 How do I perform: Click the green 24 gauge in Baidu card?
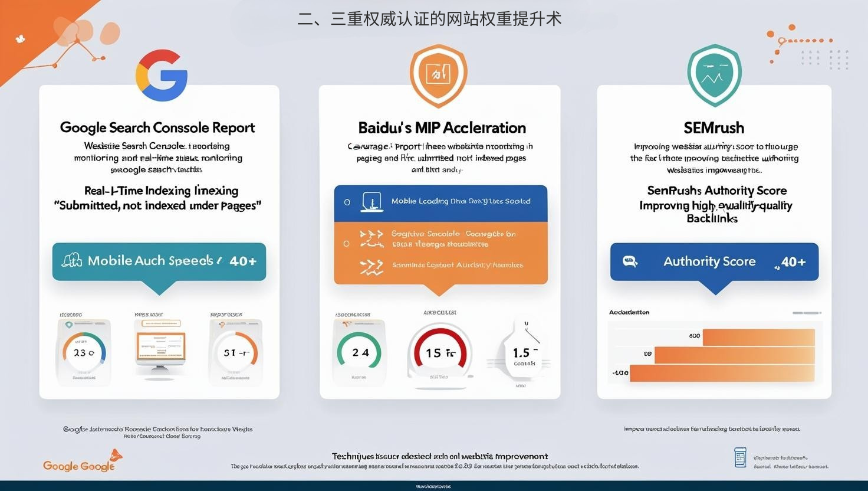[359, 352]
